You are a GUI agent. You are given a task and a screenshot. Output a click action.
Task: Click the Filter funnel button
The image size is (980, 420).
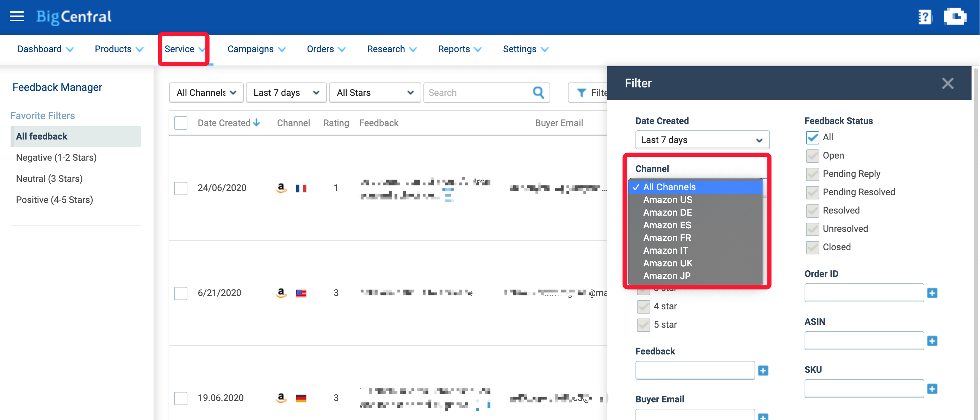pos(588,92)
